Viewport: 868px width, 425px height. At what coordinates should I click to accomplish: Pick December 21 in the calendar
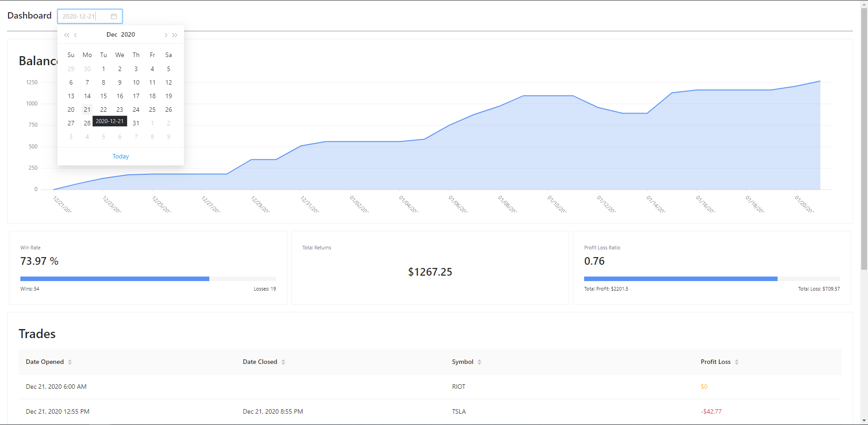click(x=87, y=110)
